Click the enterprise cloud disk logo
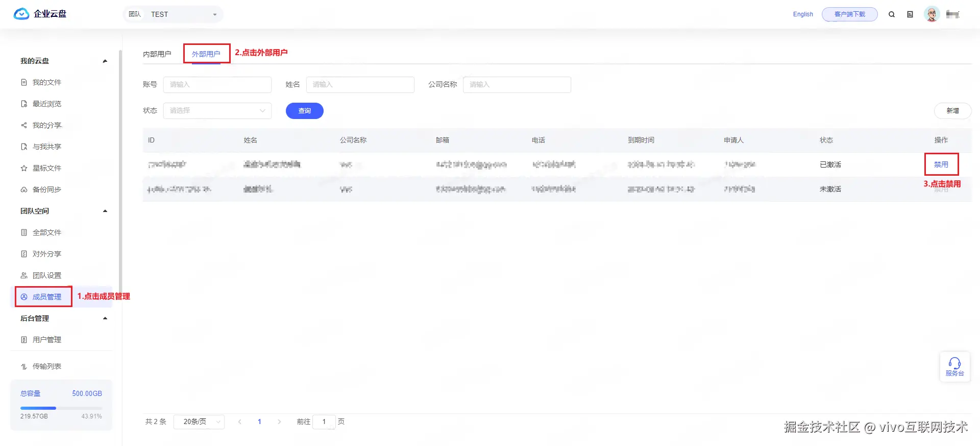This screenshot has height=446, width=980. click(x=40, y=14)
